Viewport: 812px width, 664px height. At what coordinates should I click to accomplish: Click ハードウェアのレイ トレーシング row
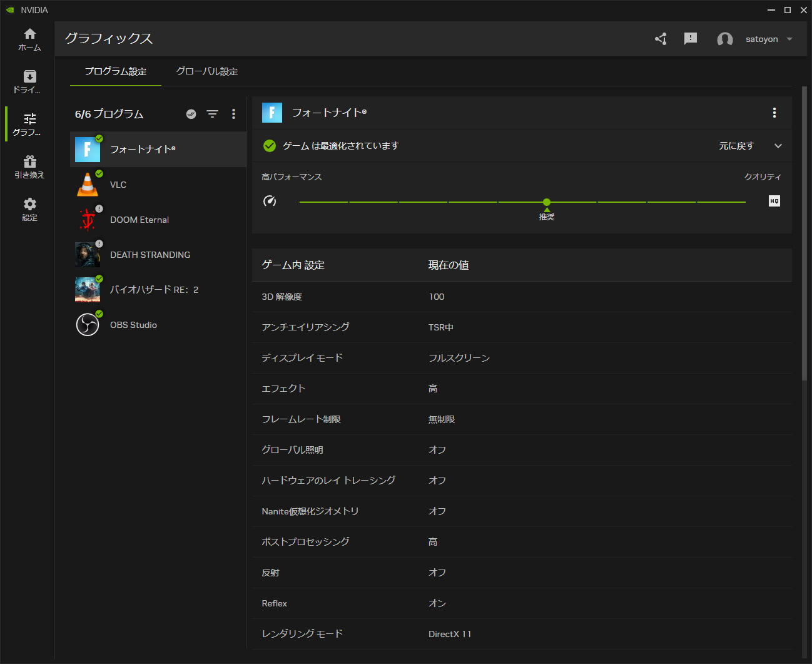coord(522,481)
